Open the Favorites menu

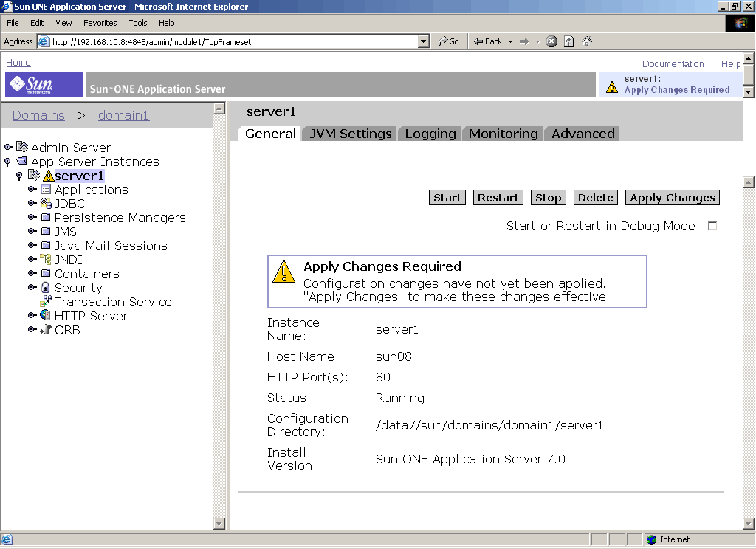100,23
